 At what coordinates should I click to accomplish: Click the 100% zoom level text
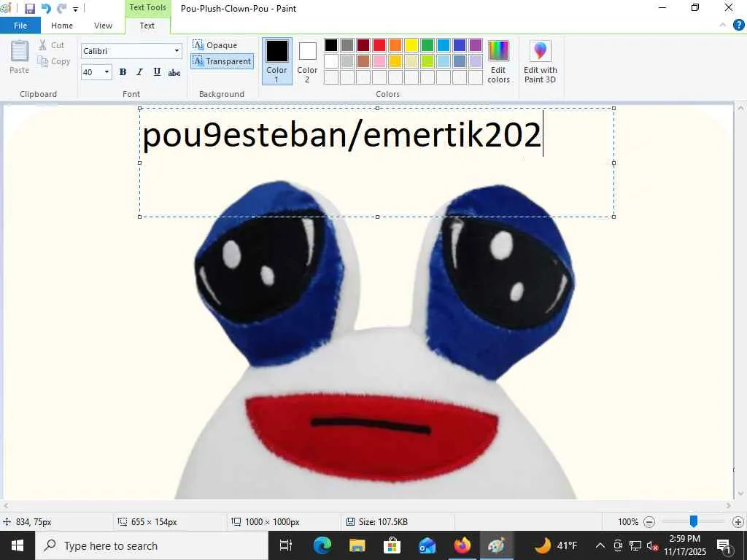[x=628, y=522]
